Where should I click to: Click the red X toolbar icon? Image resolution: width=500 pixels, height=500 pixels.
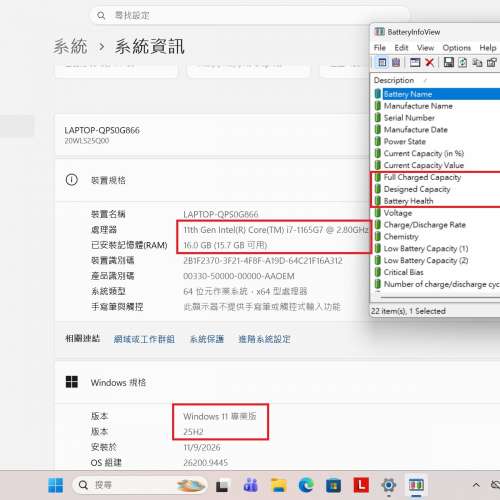click(x=429, y=62)
